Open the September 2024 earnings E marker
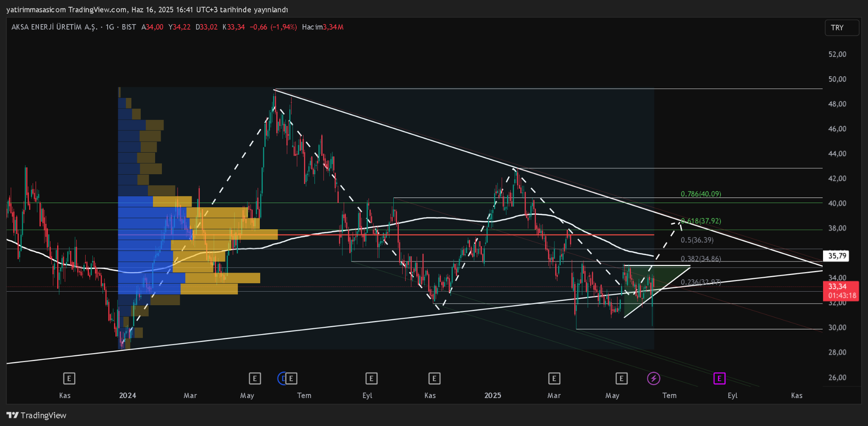 (x=371, y=378)
